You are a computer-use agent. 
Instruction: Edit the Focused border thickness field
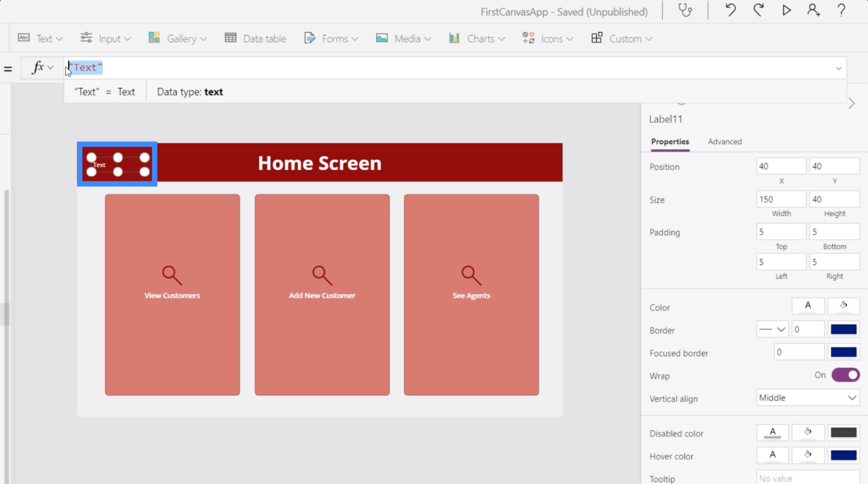[799, 352]
